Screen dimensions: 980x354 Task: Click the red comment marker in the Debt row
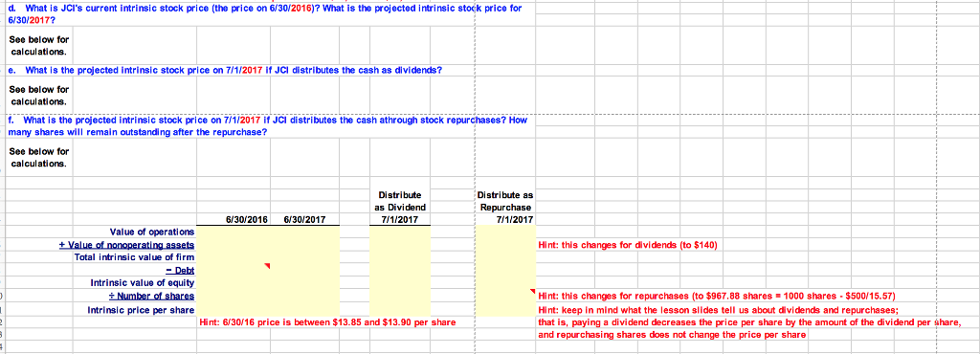268,267
